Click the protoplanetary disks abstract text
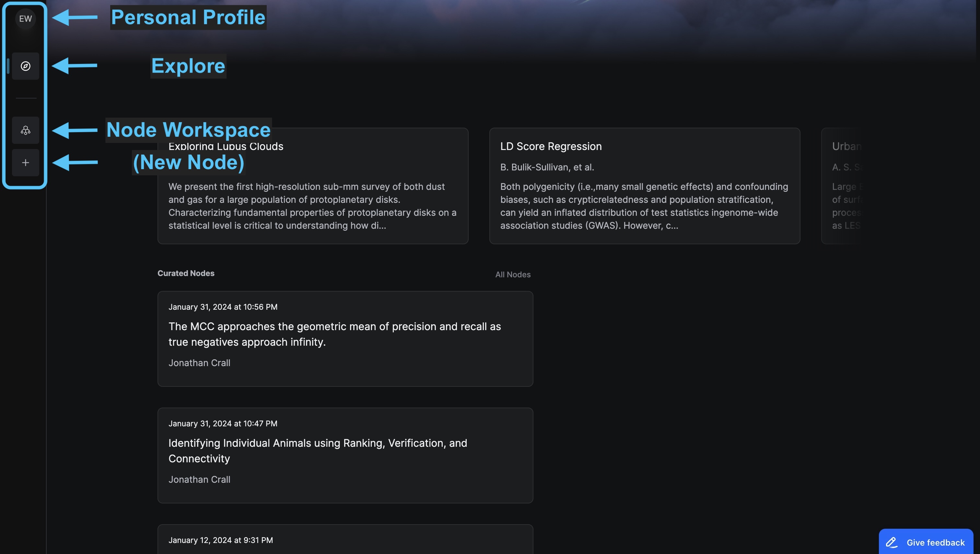980x554 pixels. [312, 206]
